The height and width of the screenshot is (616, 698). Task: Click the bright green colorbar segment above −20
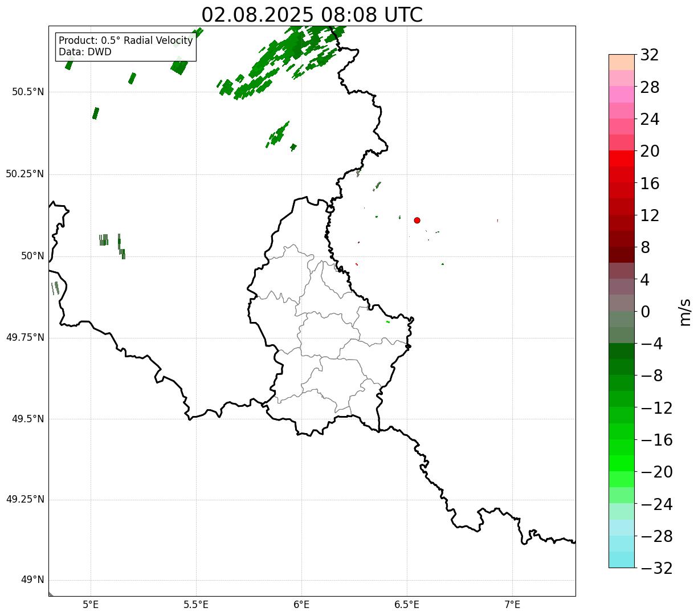pyautogui.click(x=622, y=463)
